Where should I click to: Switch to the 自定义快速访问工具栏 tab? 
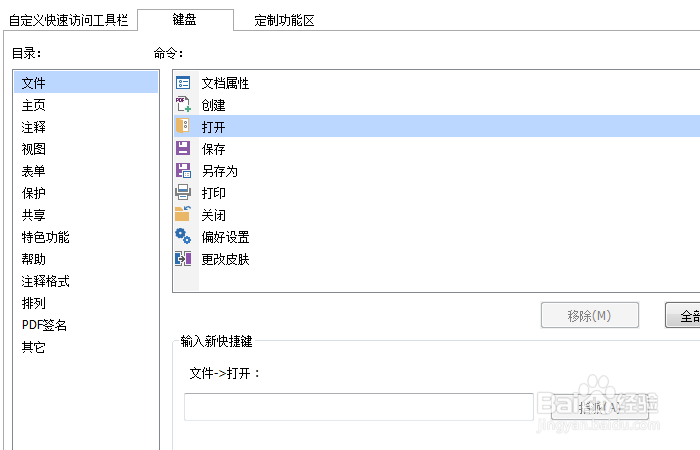68,20
